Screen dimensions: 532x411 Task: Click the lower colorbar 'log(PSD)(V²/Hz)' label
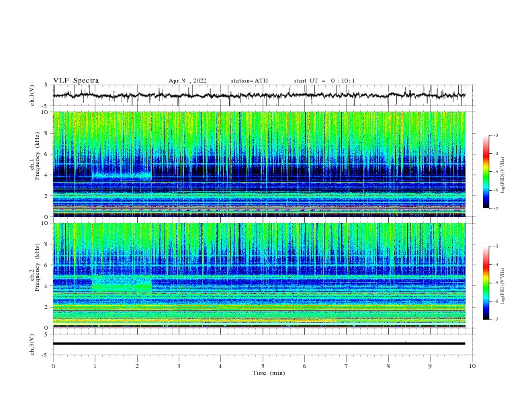pyautogui.click(x=502, y=285)
